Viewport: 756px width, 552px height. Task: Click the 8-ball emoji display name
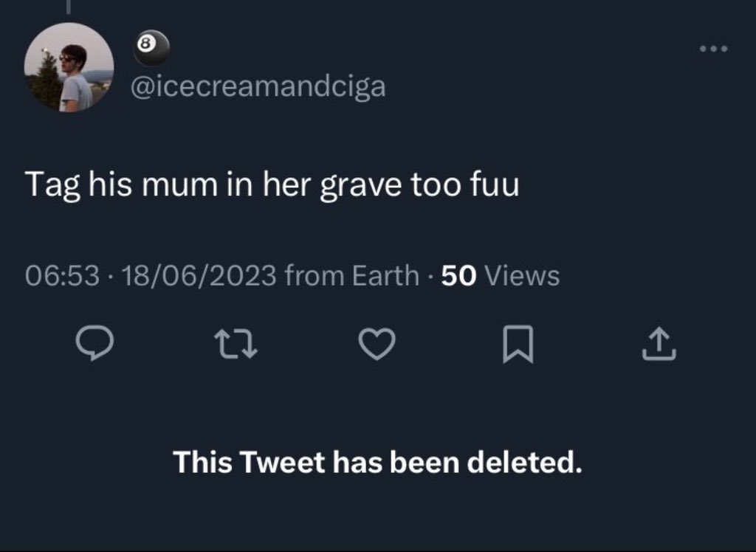coord(152,48)
